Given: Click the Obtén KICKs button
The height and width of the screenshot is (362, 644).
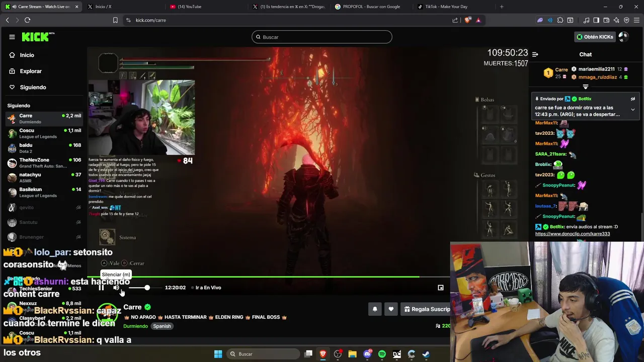Looking at the screenshot, I should pyautogui.click(x=595, y=37).
